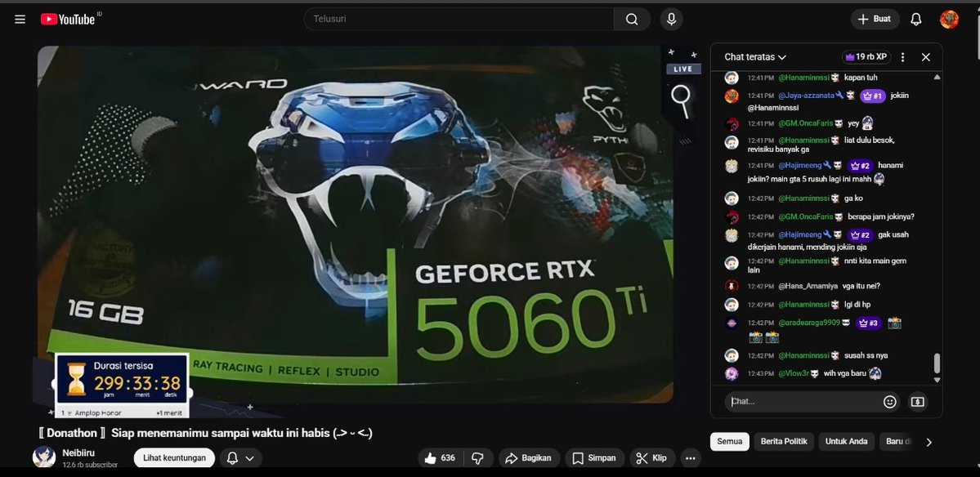Click Lihat keuntungan membership button
This screenshot has height=477, width=980.
pyautogui.click(x=174, y=458)
